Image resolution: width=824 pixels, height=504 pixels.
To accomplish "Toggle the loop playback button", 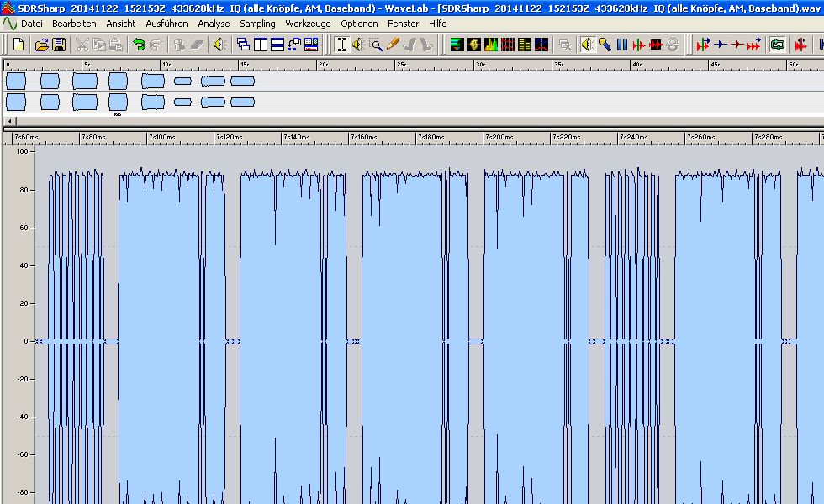I will click(x=778, y=44).
